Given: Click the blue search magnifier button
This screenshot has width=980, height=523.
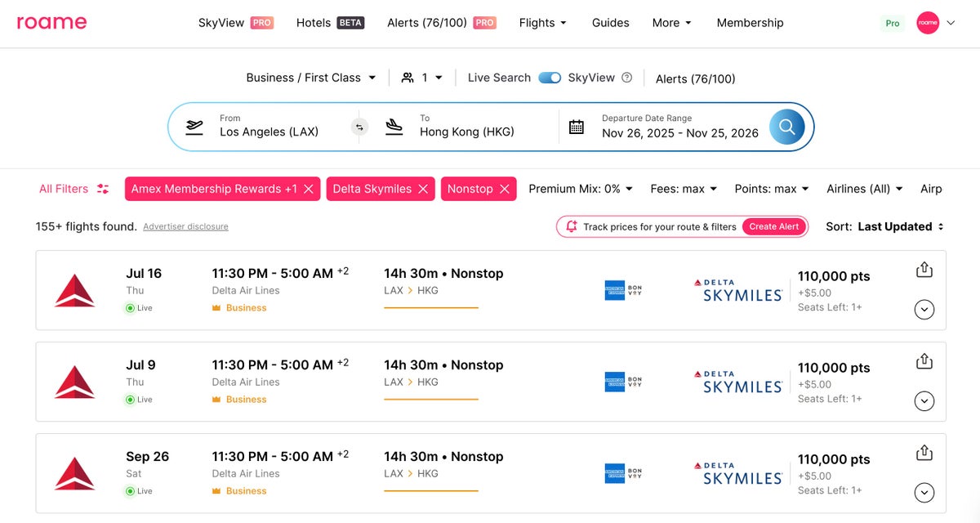Looking at the screenshot, I should point(786,127).
